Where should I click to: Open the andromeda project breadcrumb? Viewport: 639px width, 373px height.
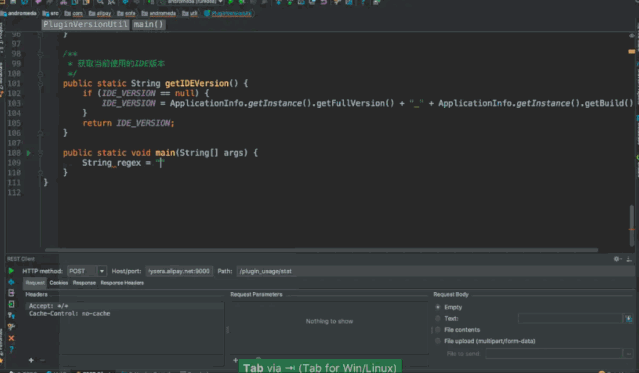click(19, 13)
